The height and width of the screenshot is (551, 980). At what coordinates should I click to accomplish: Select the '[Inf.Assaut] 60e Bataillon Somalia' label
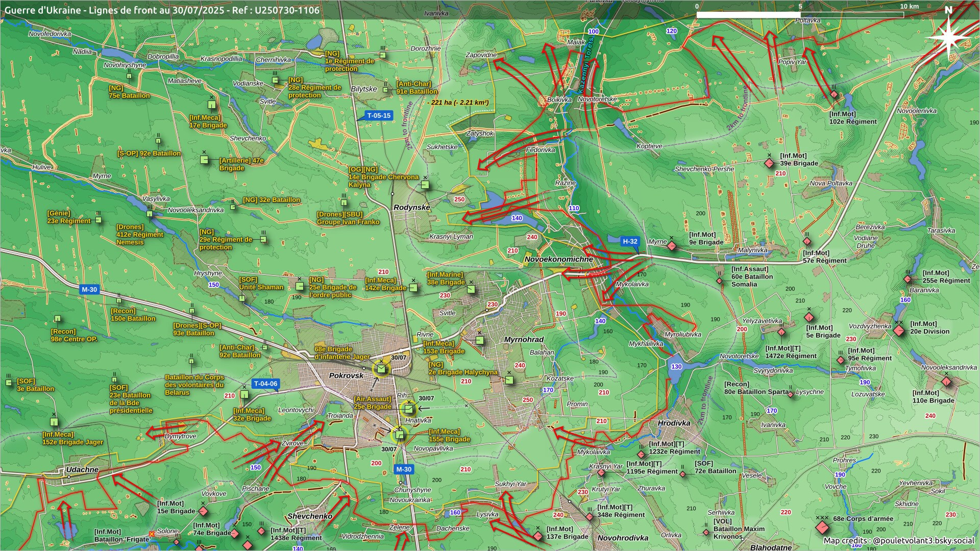752,277
